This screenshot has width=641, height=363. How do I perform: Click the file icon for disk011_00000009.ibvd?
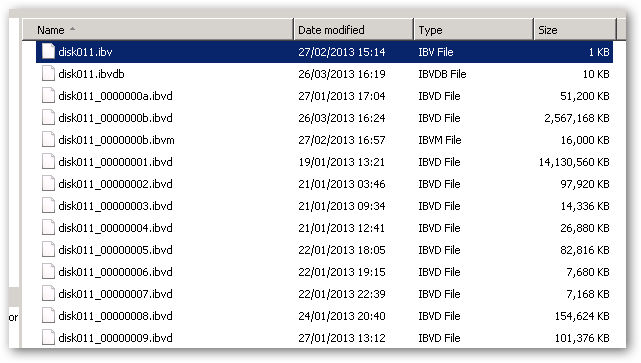point(48,338)
